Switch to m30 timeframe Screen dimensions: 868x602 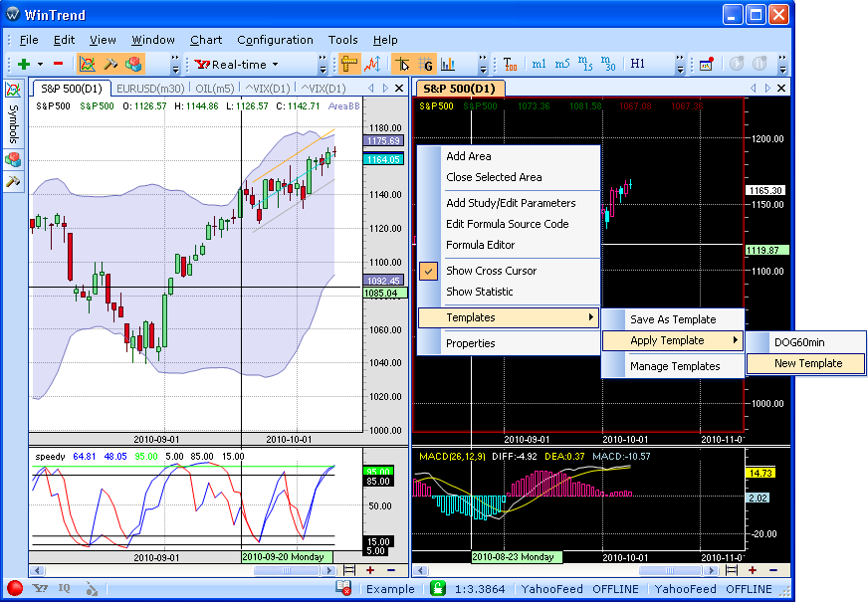tap(608, 65)
